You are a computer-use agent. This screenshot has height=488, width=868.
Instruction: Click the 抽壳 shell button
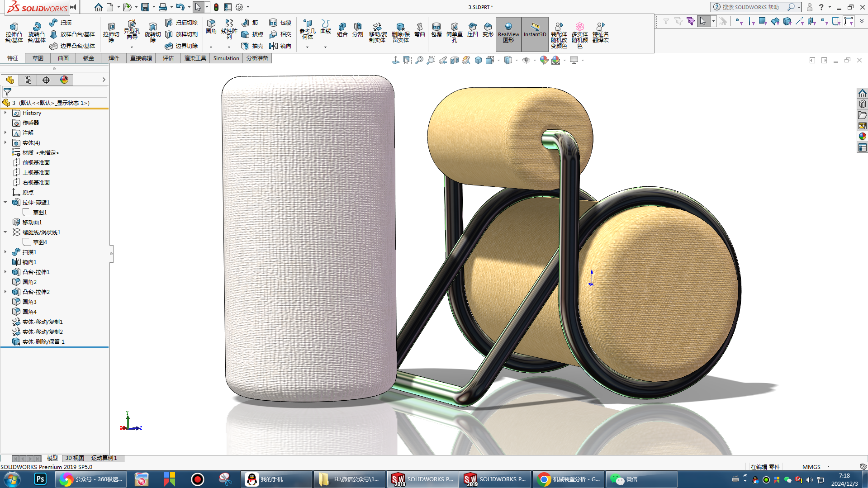pos(252,46)
